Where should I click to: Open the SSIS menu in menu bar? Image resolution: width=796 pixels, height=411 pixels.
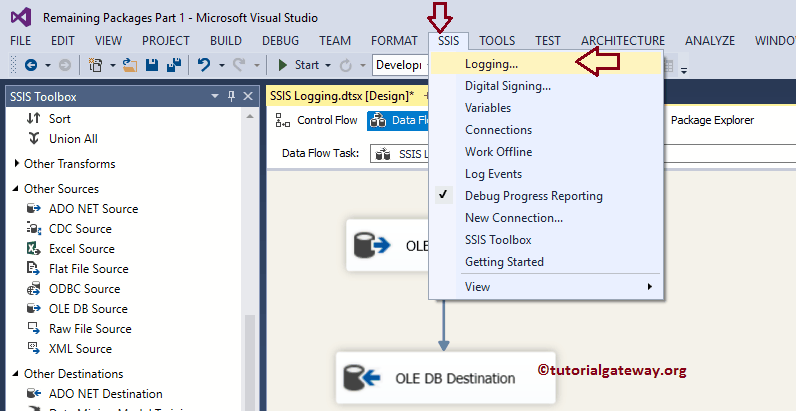[449, 41]
